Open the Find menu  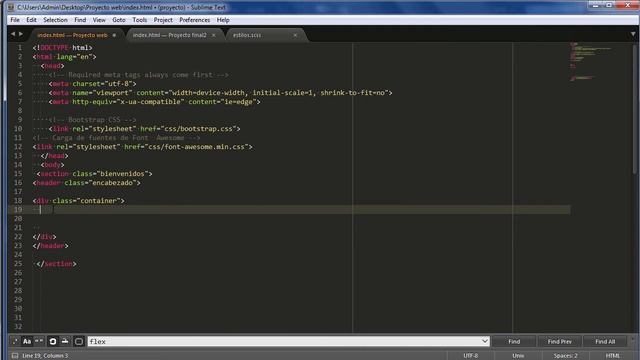[80, 20]
